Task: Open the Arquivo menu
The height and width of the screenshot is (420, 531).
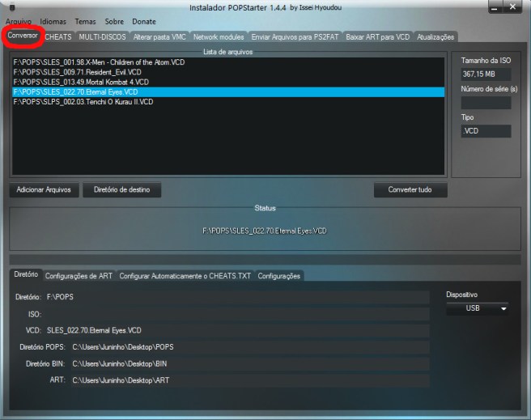Action: (19, 22)
